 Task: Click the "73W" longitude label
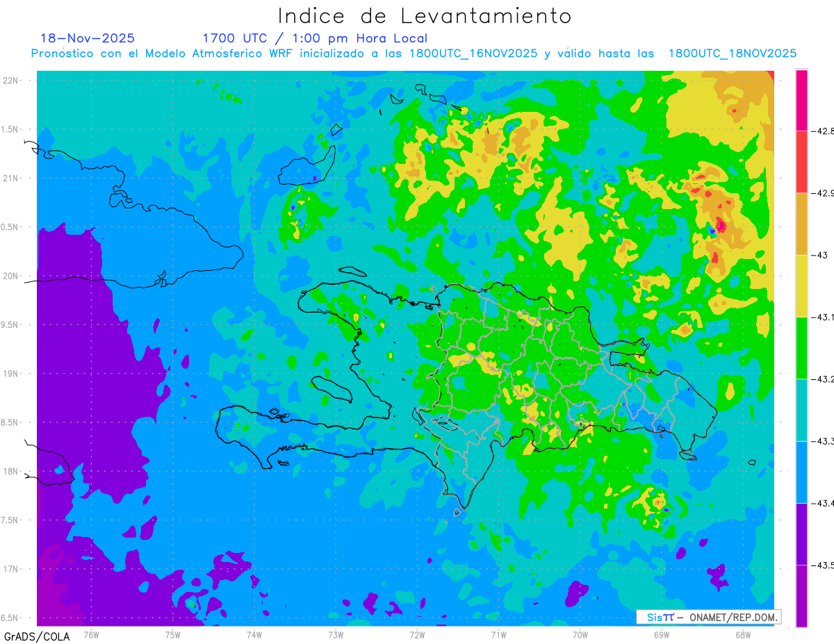(x=336, y=634)
